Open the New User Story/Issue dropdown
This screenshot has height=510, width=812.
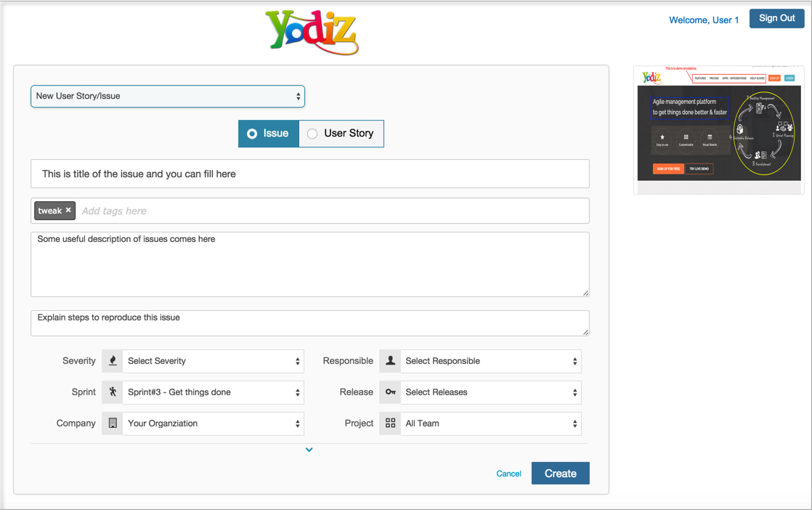[x=168, y=96]
